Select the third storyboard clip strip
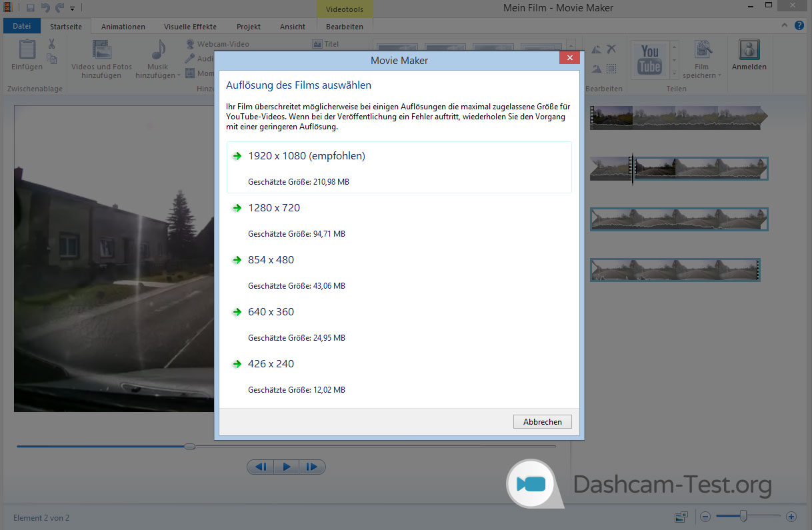Viewport: 812px width, 530px height. click(x=679, y=219)
